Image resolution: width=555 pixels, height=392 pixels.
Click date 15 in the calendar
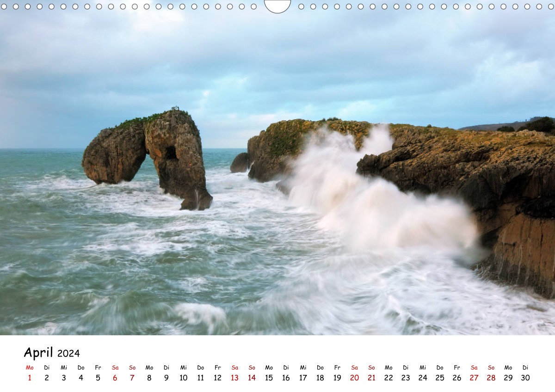pyautogui.click(x=269, y=378)
